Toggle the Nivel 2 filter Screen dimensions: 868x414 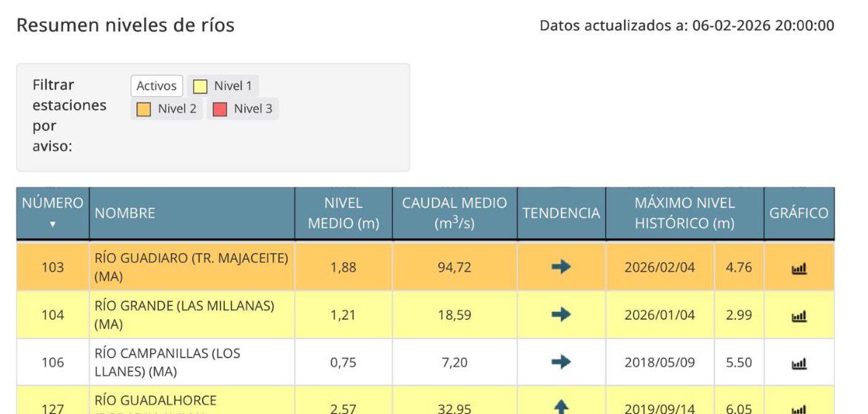pos(167,109)
